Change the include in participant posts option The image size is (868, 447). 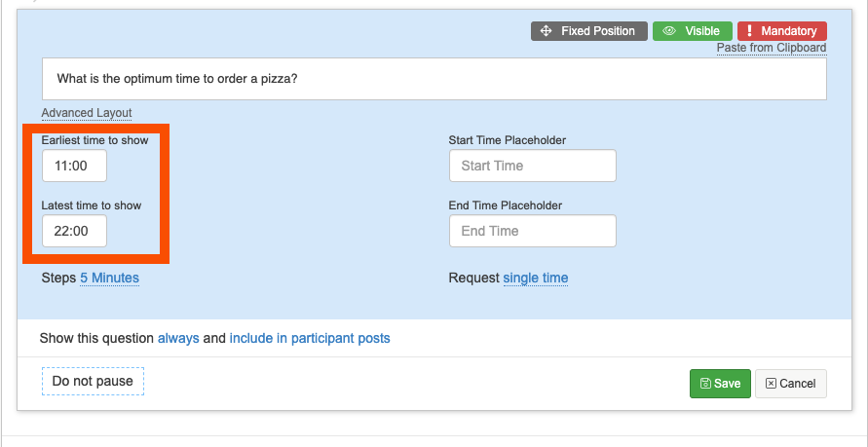point(310,339)
